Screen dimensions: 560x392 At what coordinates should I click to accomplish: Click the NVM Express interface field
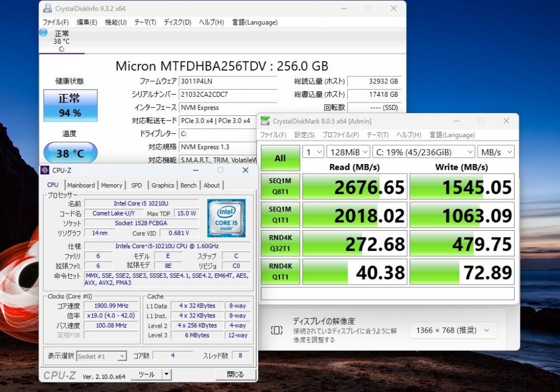(x=227, y=108)
